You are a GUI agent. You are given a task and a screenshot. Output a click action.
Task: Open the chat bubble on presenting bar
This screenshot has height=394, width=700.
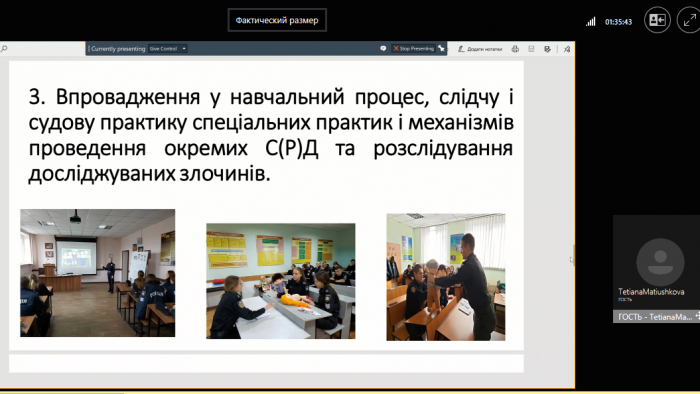point(383,48)
